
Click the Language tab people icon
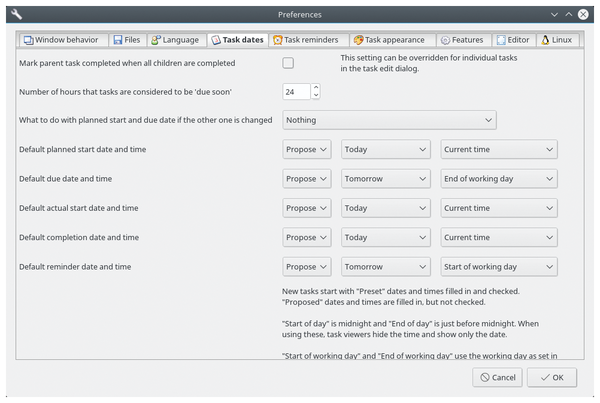tap(156, 40)
